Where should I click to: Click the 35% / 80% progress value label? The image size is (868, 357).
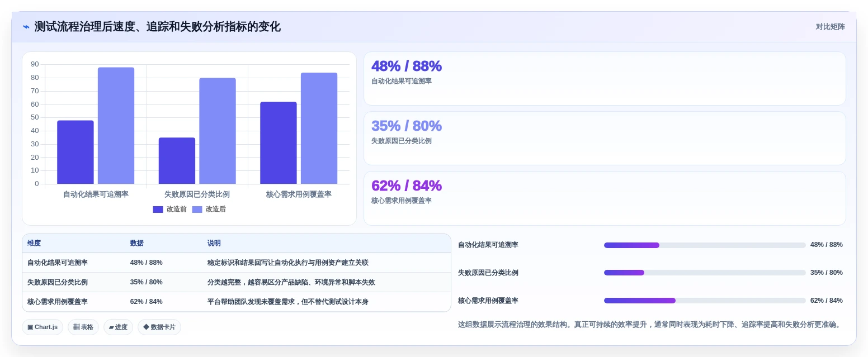point(827,273)
